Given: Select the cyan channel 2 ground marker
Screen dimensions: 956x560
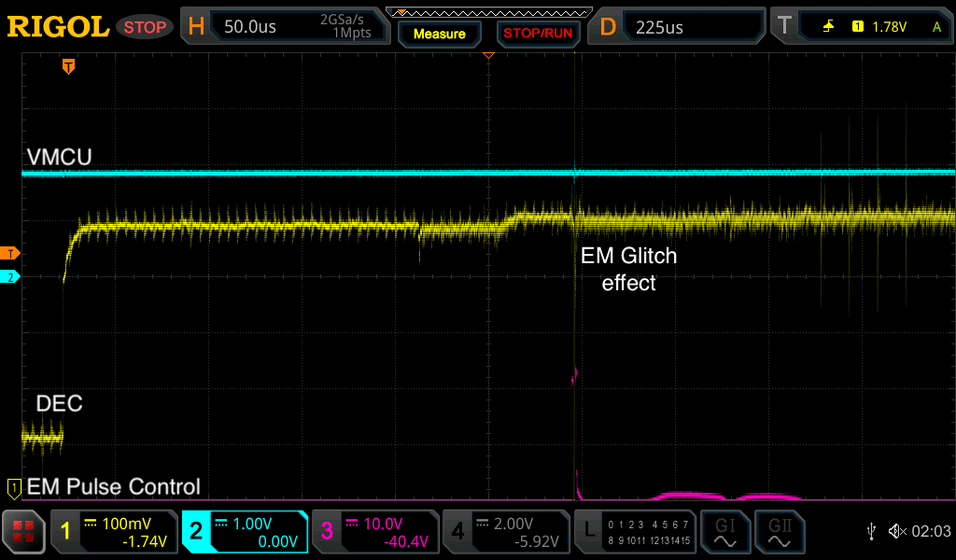Looking at the screenshot, I should click(x=11, y=277).
